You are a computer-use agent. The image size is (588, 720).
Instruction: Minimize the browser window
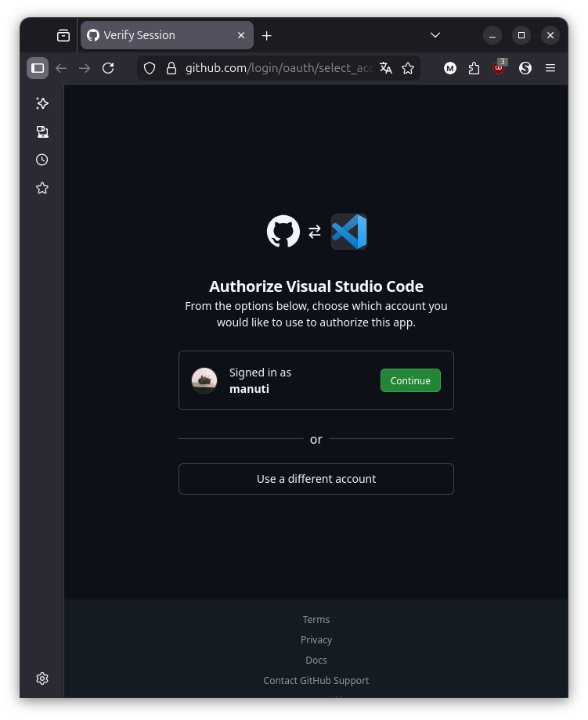pos(492,35)
